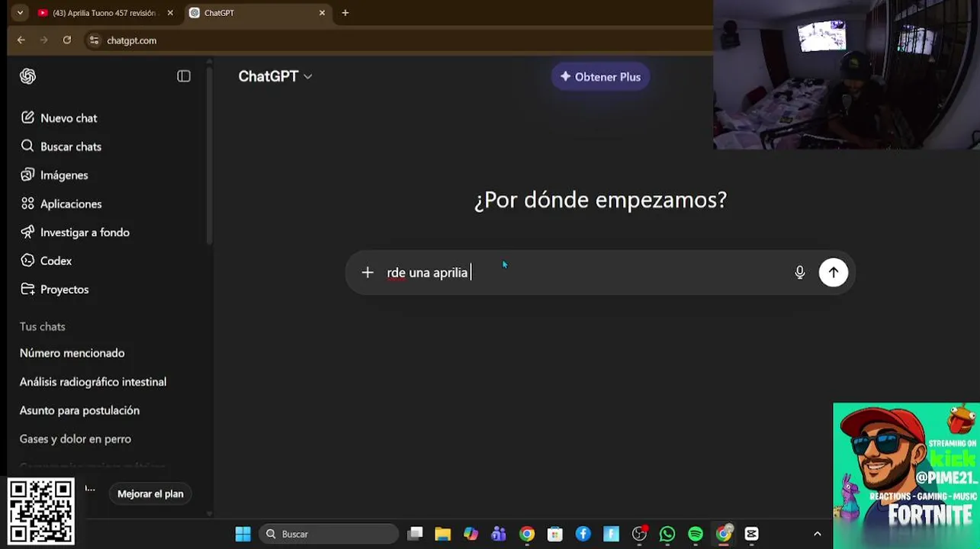Expand the ChatGPT model selector dropdown
Image resolution: width=980 pixels, height=549 pixels.
(x=275, y=76)
